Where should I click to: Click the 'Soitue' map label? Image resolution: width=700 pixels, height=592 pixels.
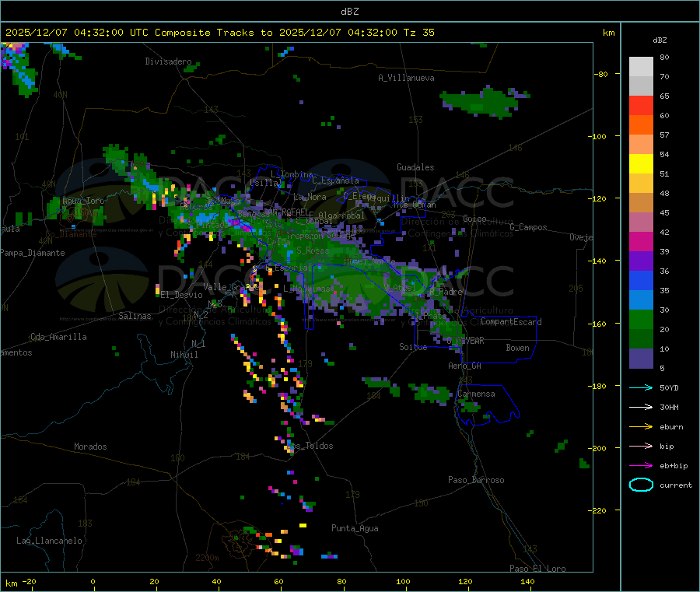(x=413, y=347)
